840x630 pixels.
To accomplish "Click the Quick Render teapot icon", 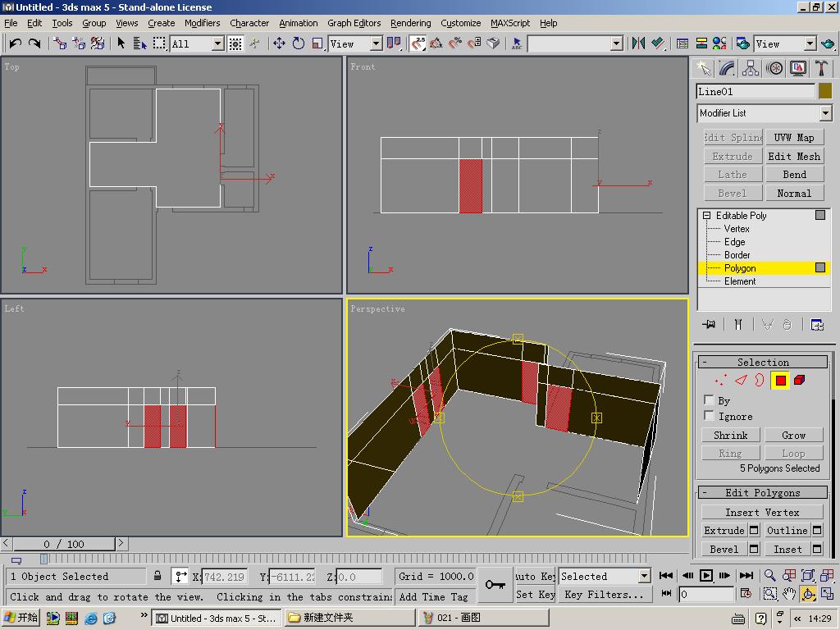I will click(x=828, y=43).
